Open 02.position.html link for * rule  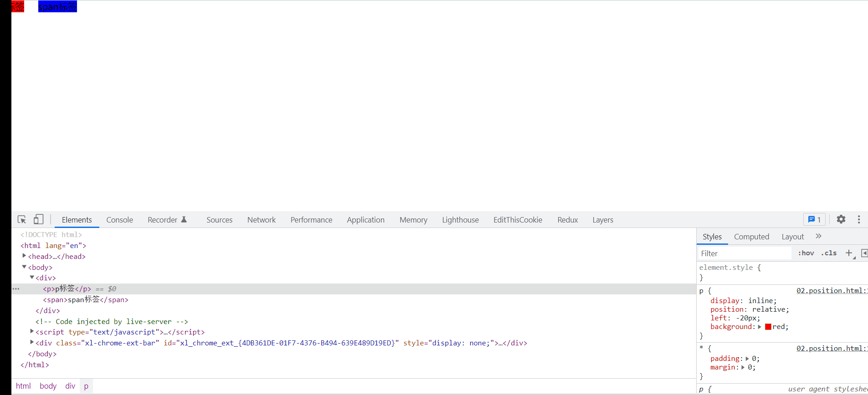click(832, 348)
